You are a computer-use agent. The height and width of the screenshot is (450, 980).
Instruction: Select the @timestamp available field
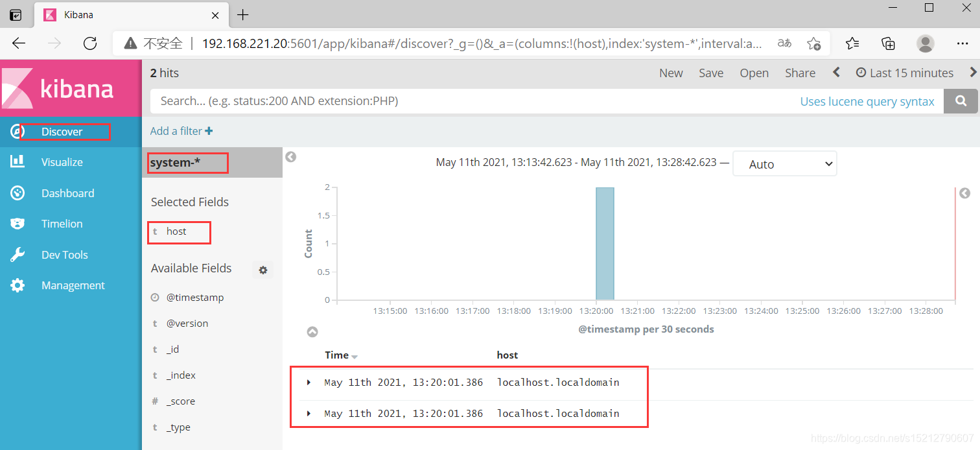click(195, 298)
